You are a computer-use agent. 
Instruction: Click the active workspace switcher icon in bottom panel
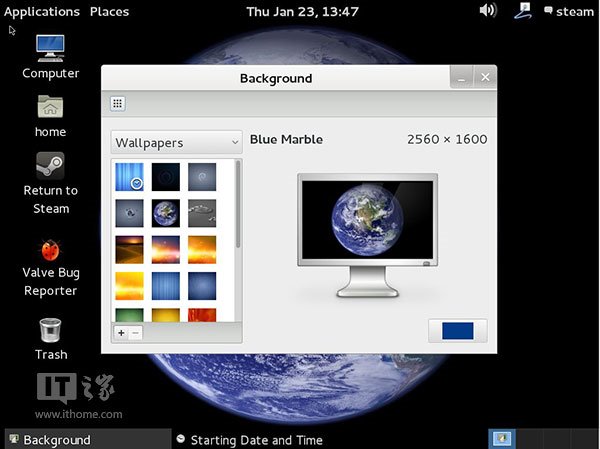[x=502, y=439]
